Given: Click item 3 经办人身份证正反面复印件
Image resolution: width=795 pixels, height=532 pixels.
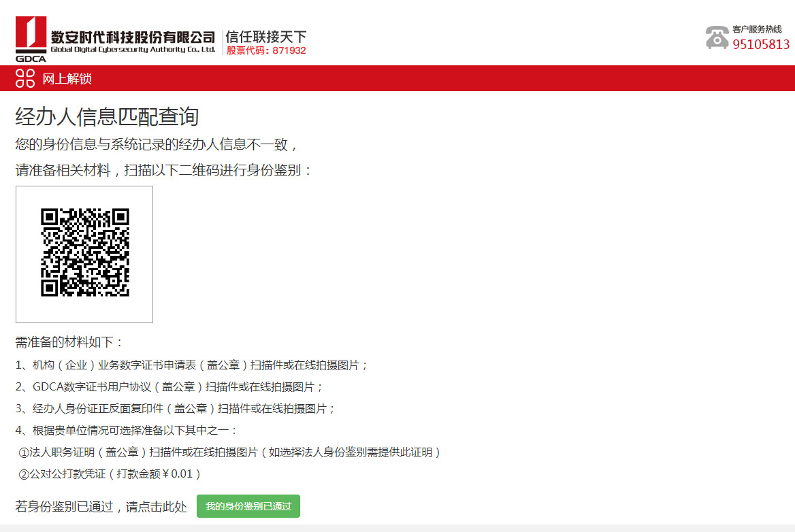Looking at the screenshot, I should 176,408.
